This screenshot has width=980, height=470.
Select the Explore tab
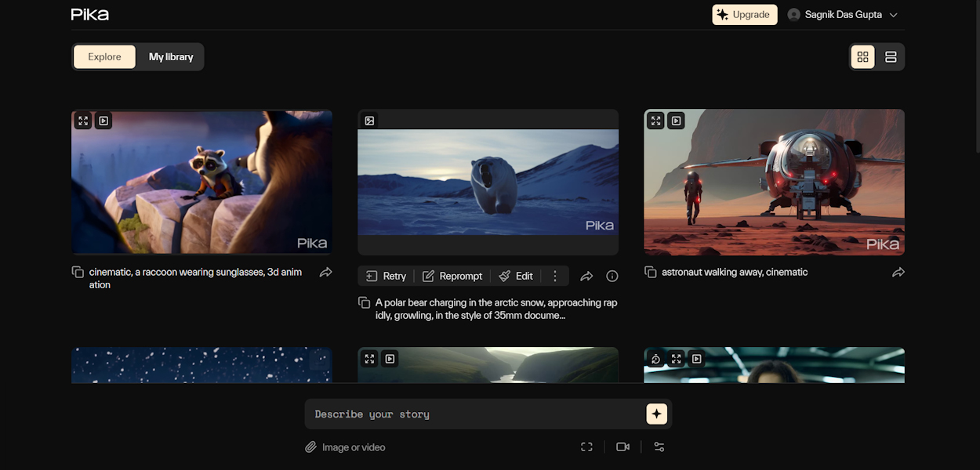click(104, 56)
